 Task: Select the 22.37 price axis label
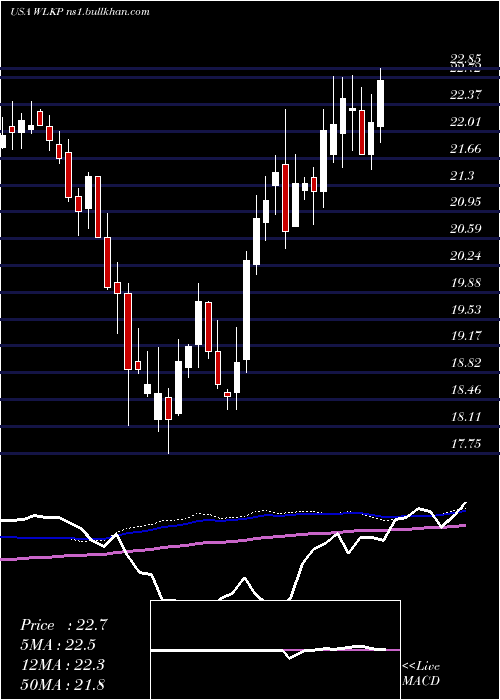[x=466, y=95]
